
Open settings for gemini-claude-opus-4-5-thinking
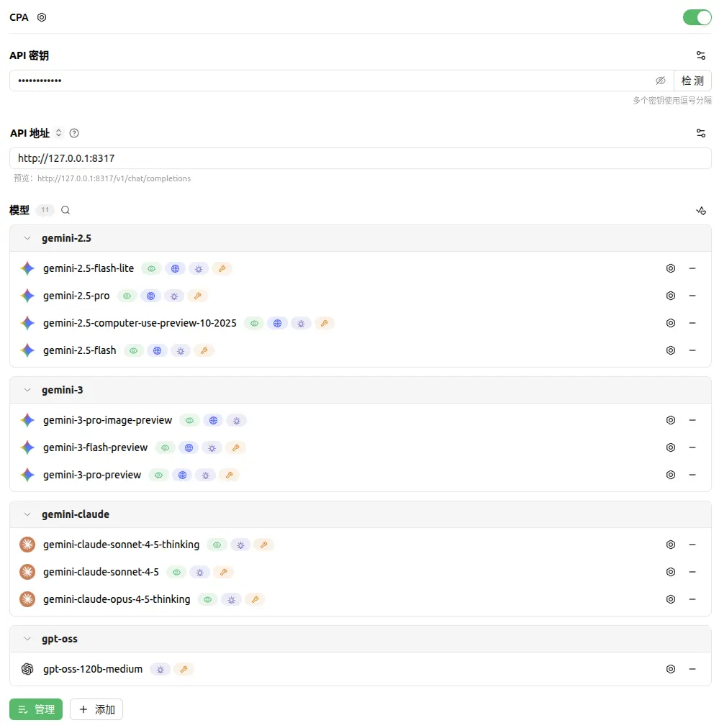(671, 599)
